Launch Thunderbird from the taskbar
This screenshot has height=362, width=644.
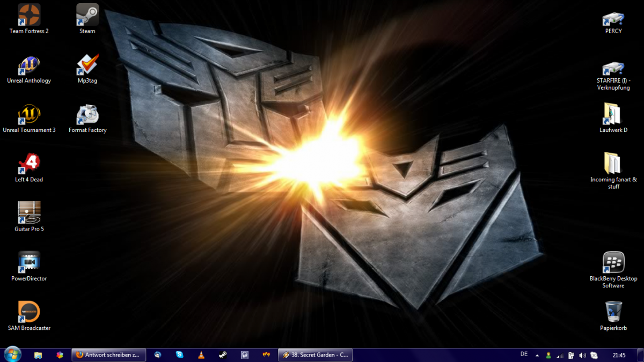[157, 355]
